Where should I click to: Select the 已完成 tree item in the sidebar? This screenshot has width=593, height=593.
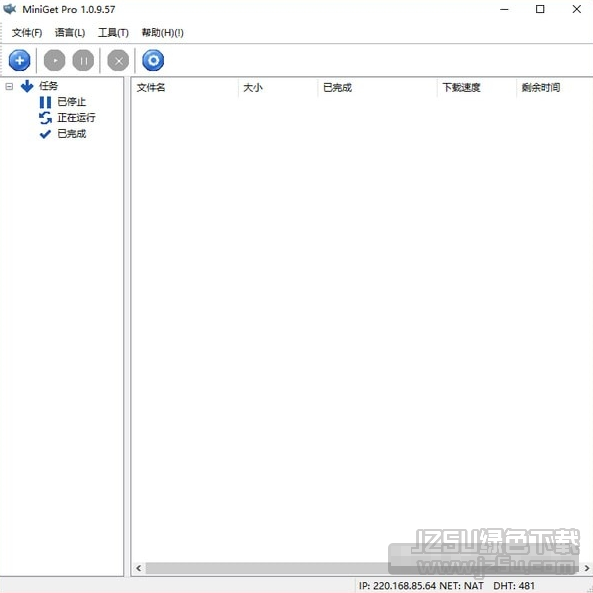click(71, 134)
